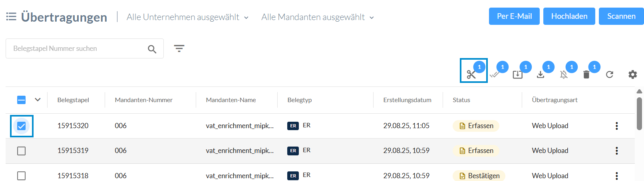Viewport: 644px width, 181px height.
Task: Focus the Belegstapel Nummer suchen field
Action: click(78, 48)
